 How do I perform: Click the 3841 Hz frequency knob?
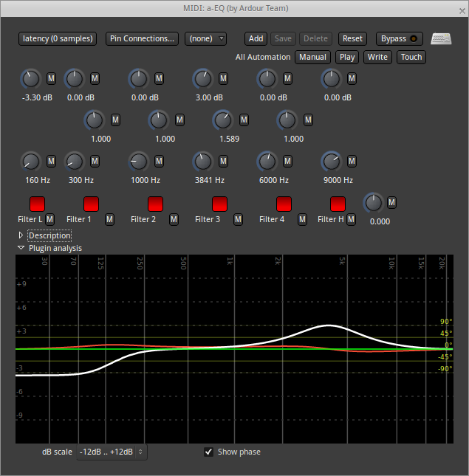(x=202, y=161)
